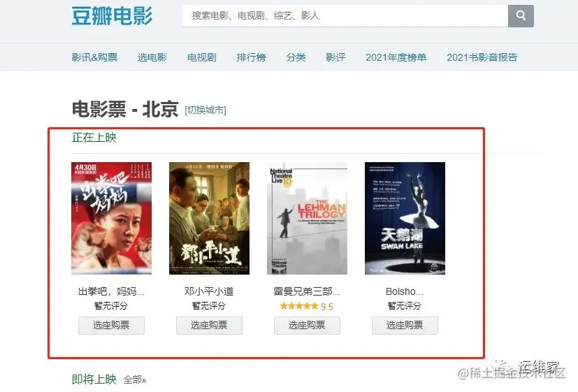Click 选座购票 under 雷曼兄弟三部曲
This screenshot has height=392, width=578.
(x=307, y=325)
